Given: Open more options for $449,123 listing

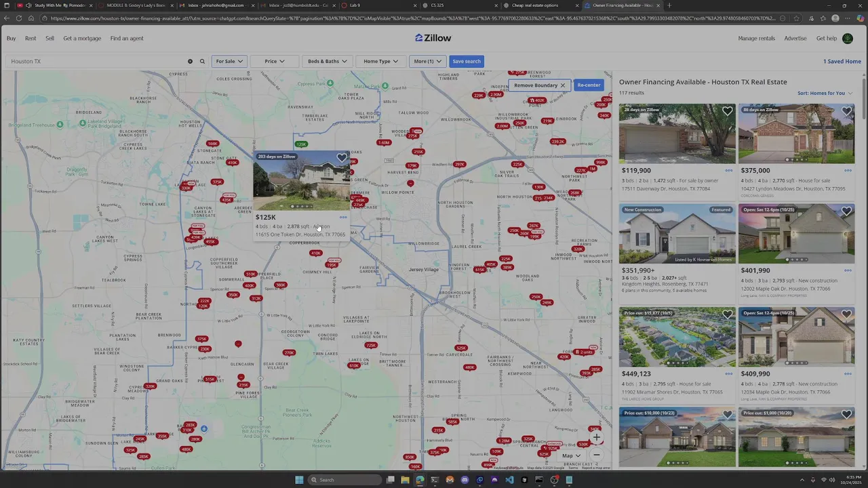Looking at the screenshot, I should pyautogui.click(x=729, y=373).
